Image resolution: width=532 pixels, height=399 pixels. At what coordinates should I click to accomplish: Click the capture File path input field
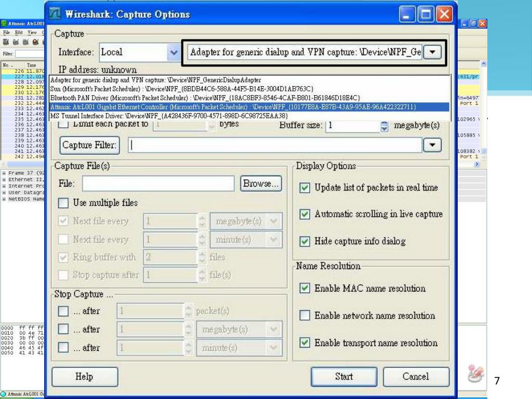pos(158,183)
